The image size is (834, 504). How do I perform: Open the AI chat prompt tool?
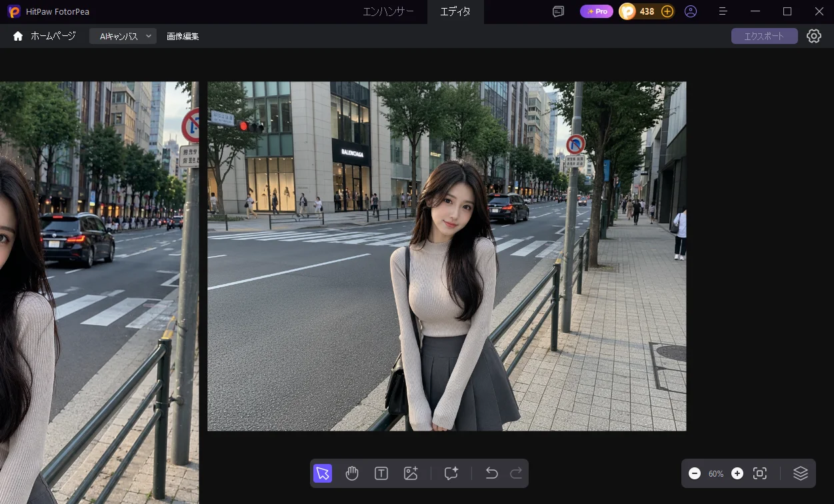tap(451, 473)
